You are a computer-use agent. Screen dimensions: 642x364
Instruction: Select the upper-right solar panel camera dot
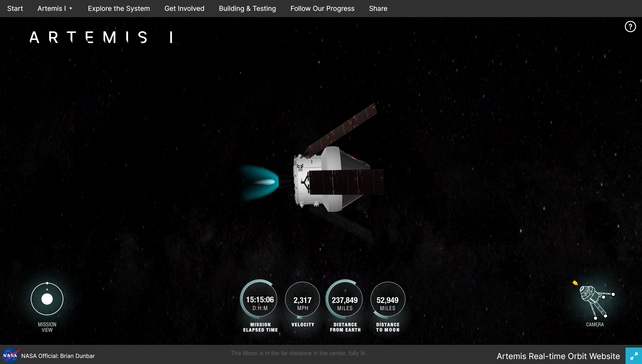click(x=613, y=294)
